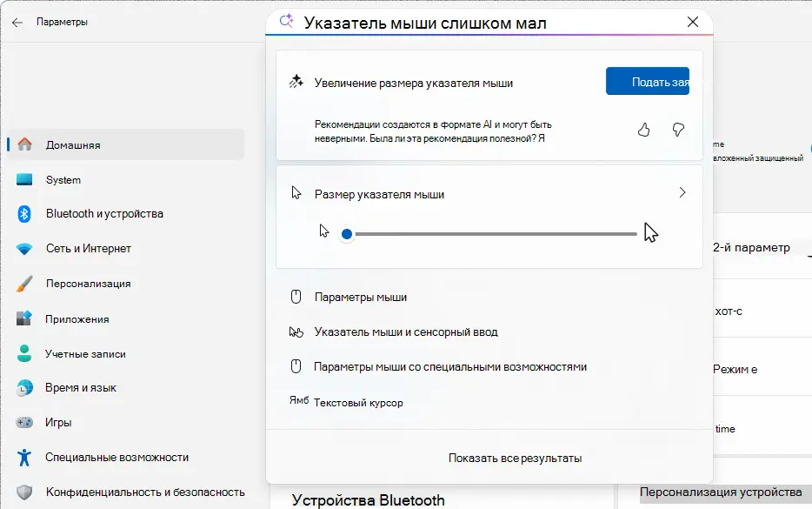Open Сеть и Интернет section
Image resolution: width=812 pixels, height=509 pixels.
point(88,249)
